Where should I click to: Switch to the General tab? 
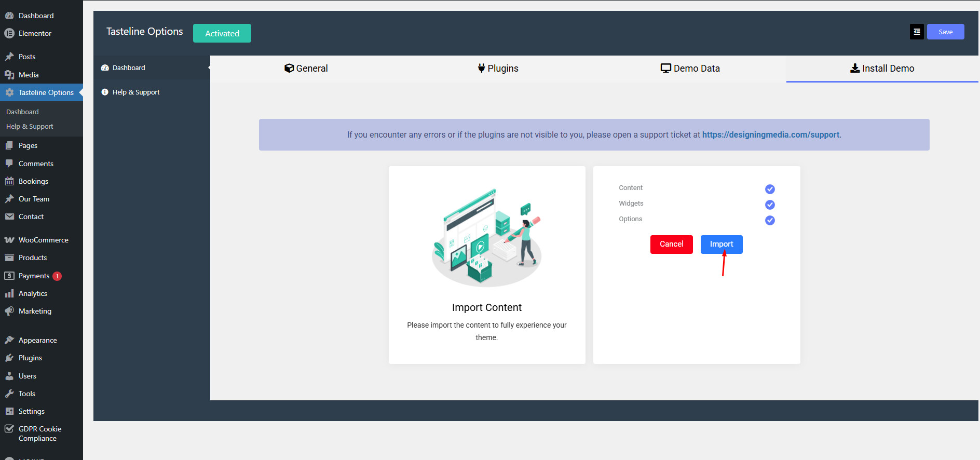click(306, 69)
